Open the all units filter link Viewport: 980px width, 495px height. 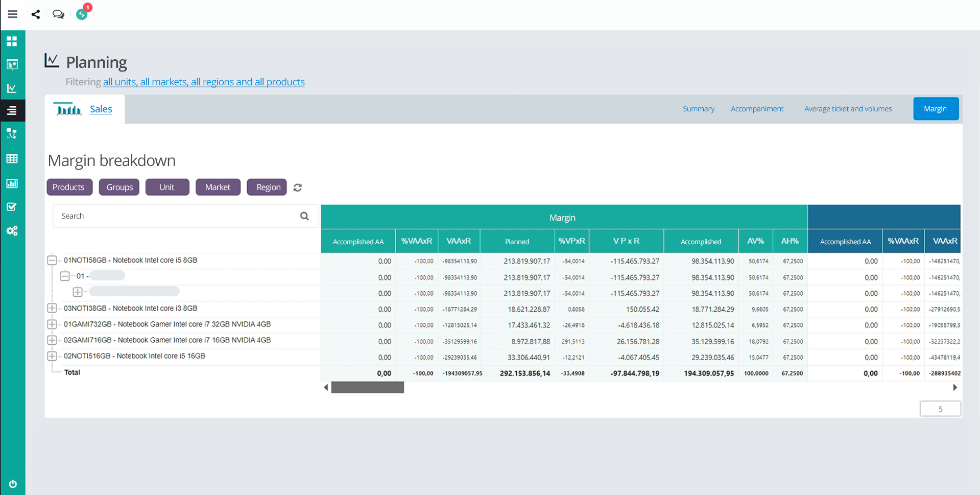[x=204, y=82]
